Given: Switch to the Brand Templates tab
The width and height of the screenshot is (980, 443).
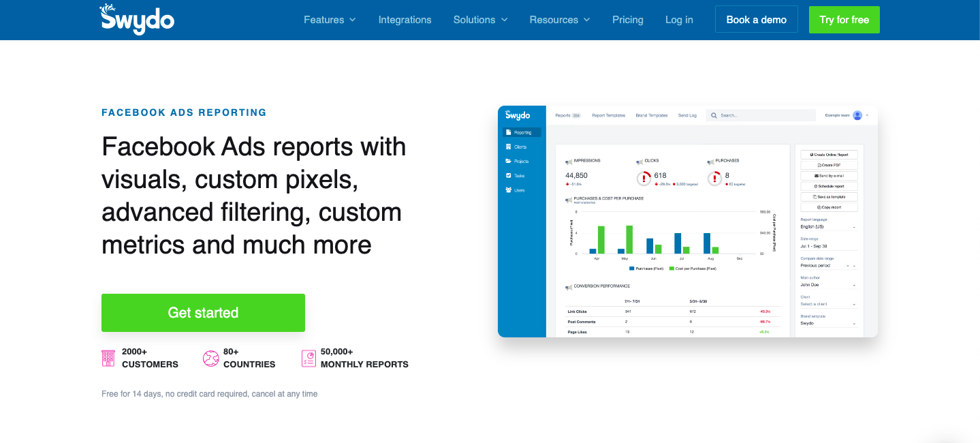Looking at the screenshot, I should (652, 115).
